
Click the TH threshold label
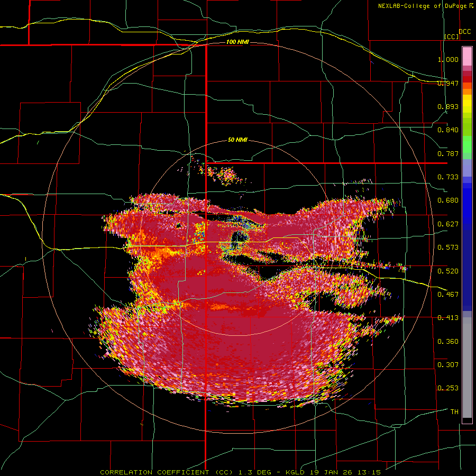(454, 411)
